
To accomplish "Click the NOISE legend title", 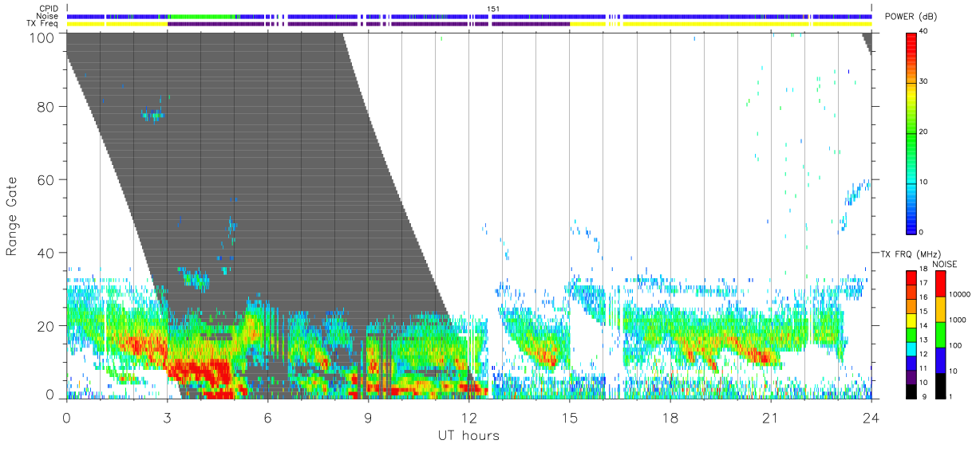I will 944,264.
